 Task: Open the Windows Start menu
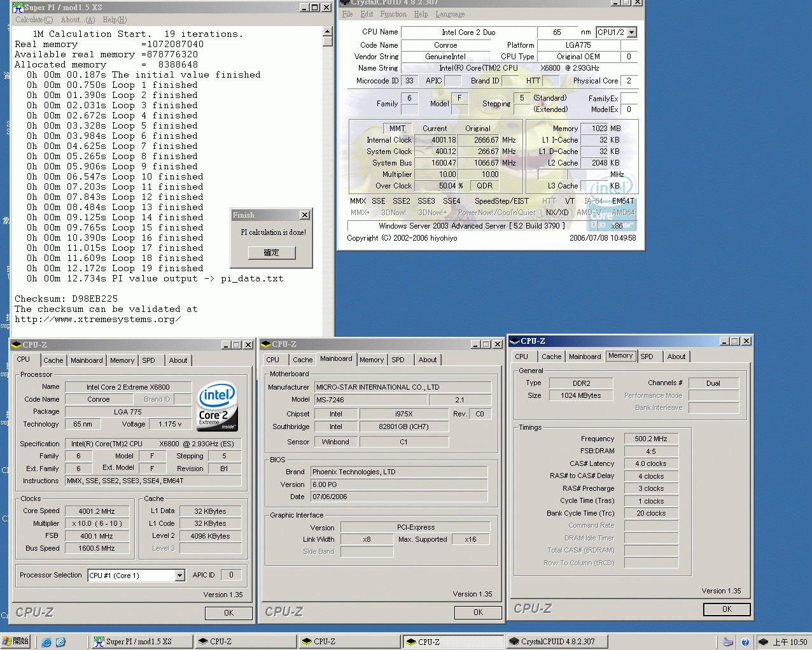(16, 641)
